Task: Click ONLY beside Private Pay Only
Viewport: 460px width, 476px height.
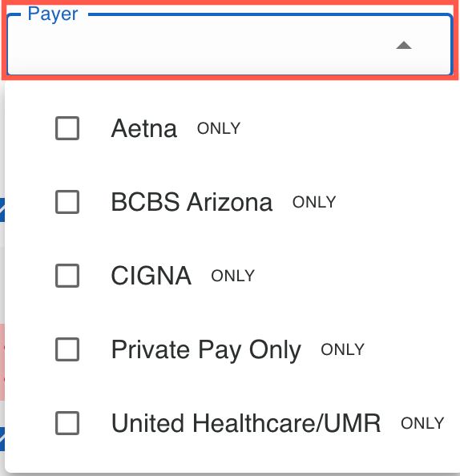Action: click(342, 349)
